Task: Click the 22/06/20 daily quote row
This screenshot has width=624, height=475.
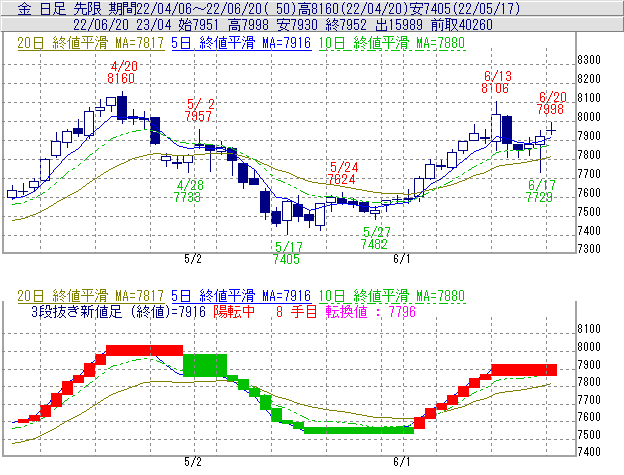Action: (x=312, y=25)
